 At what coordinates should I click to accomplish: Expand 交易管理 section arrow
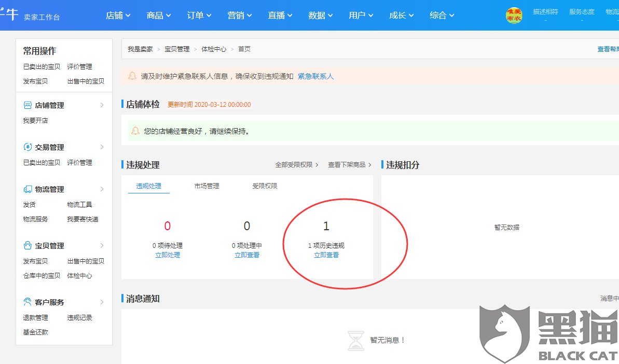tap(102, 147)
